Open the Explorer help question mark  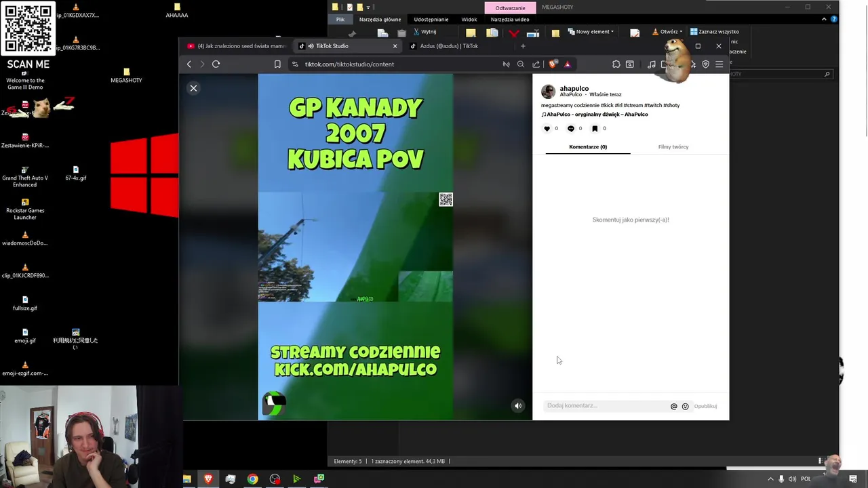(x=834, y=20)
